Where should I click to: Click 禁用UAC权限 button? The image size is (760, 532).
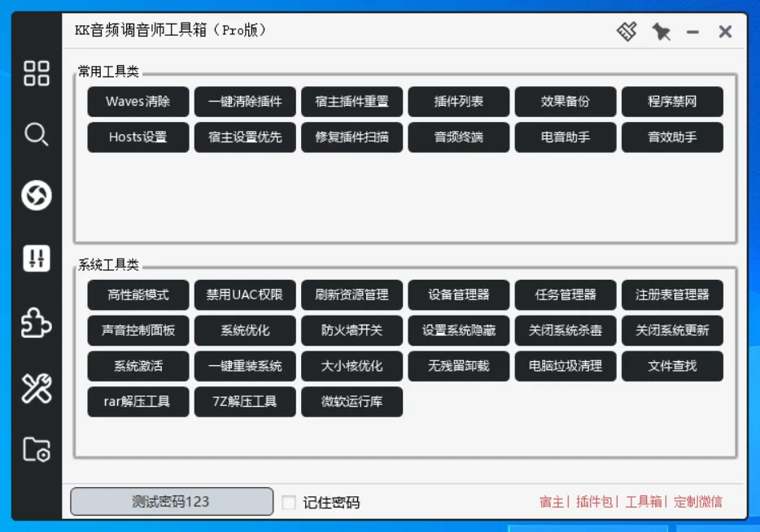point(245,294)
